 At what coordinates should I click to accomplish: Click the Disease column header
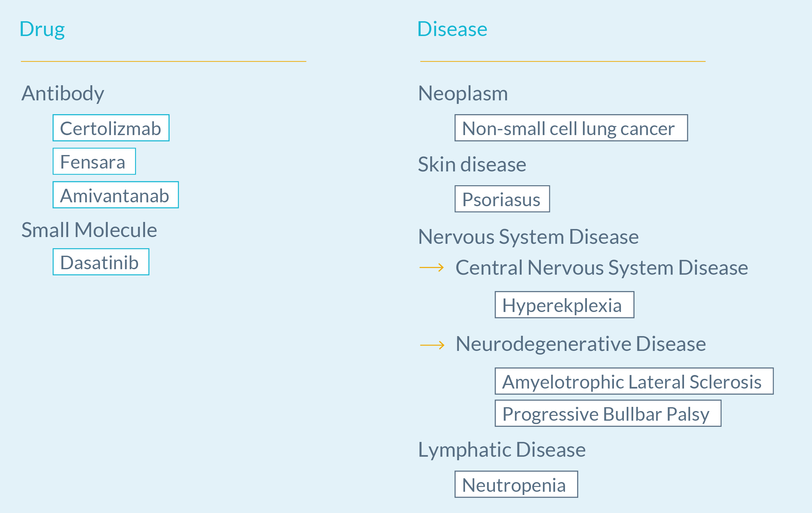tap(452, 29)
